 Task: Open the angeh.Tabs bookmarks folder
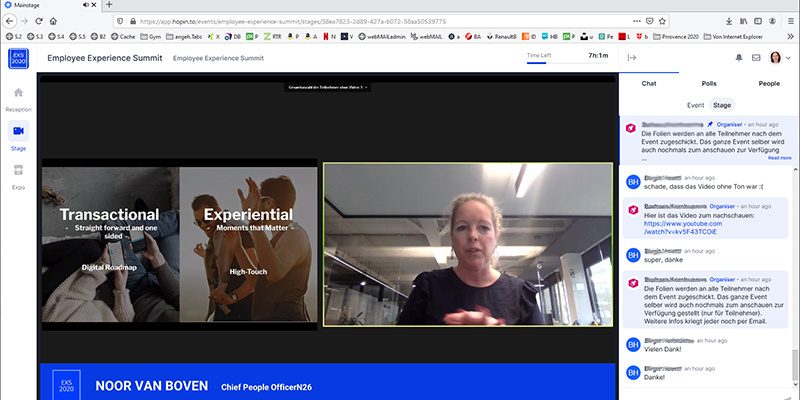click(184, 37)
